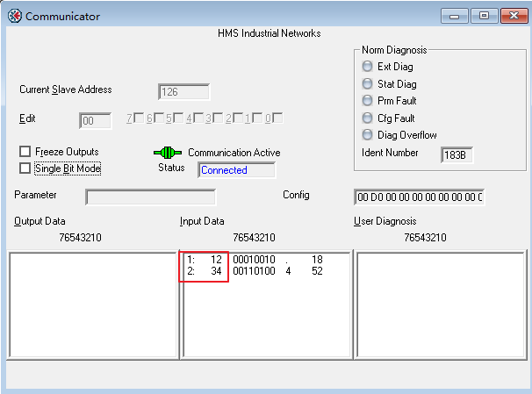Click the Ident Number field showing 183B

(457, 155)
